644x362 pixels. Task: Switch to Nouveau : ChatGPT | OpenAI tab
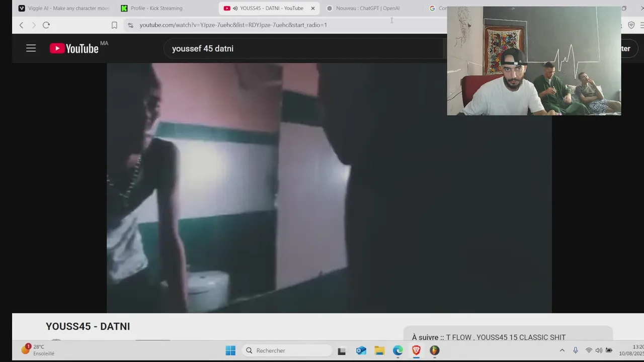368,9
